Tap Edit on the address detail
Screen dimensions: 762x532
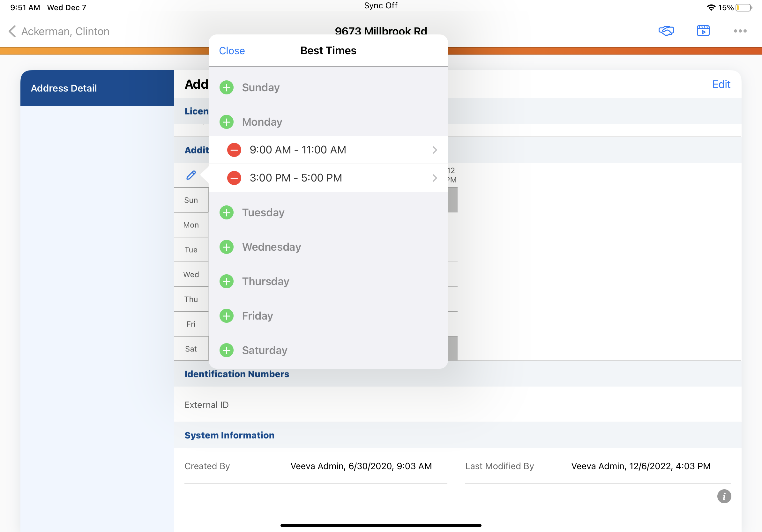coord(721,84)
